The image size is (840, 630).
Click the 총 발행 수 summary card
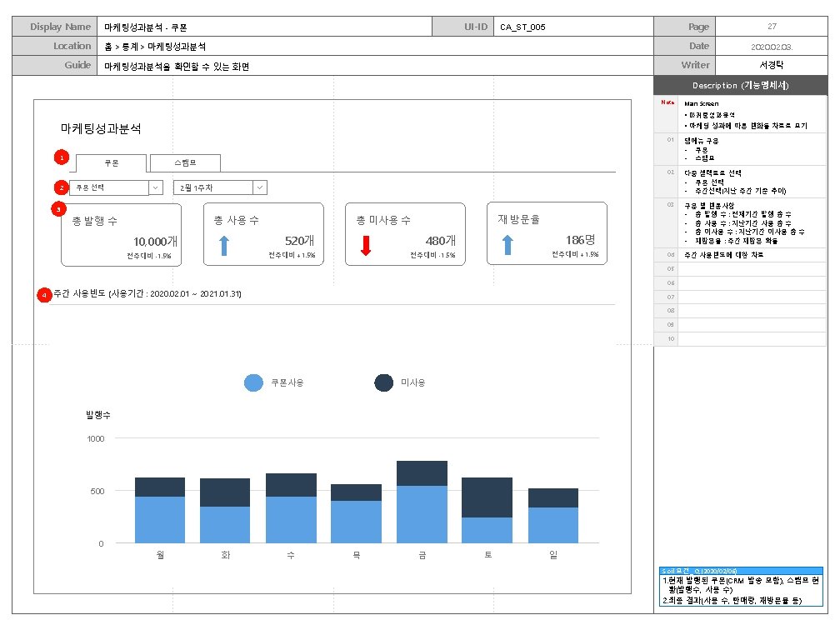[122, 235]
